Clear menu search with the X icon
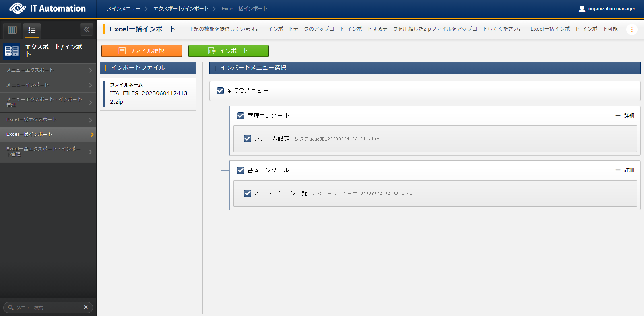 pos(85,307)
